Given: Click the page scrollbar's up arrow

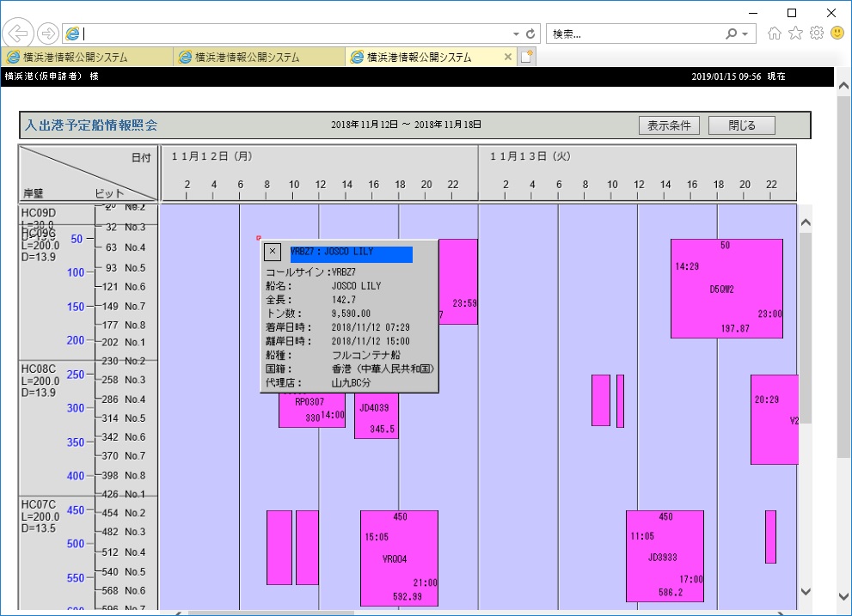Looking at the screenshot, I should (843, 85).
